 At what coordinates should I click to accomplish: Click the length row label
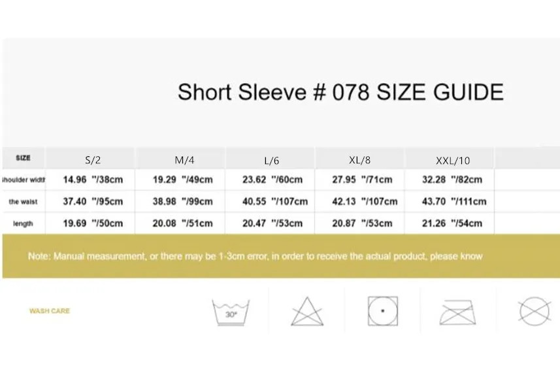[x=23, y=223]
